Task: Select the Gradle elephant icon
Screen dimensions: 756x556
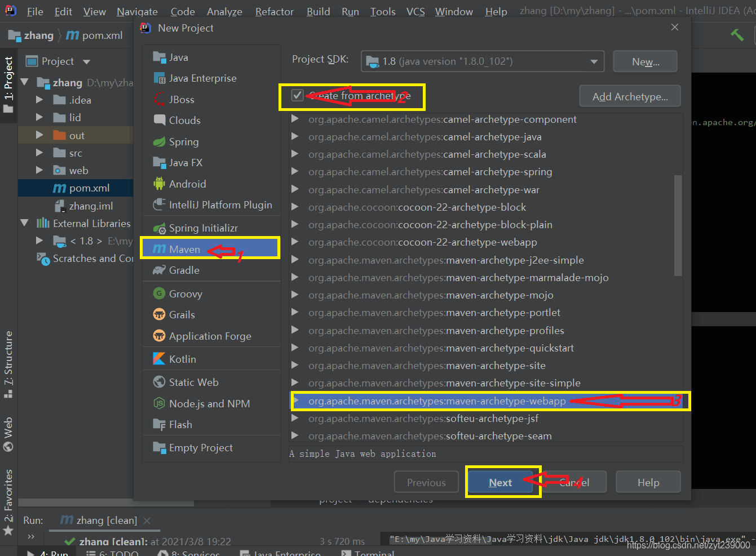Action: coord(160,270)
